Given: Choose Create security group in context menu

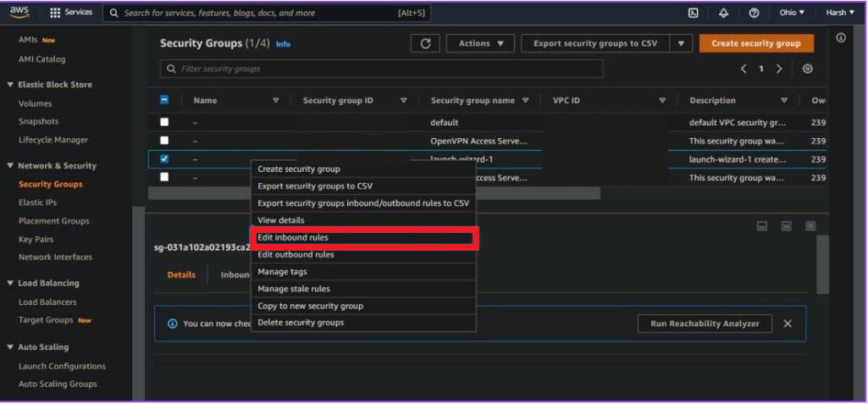Looking at the screenshot, I should point(363,169).
